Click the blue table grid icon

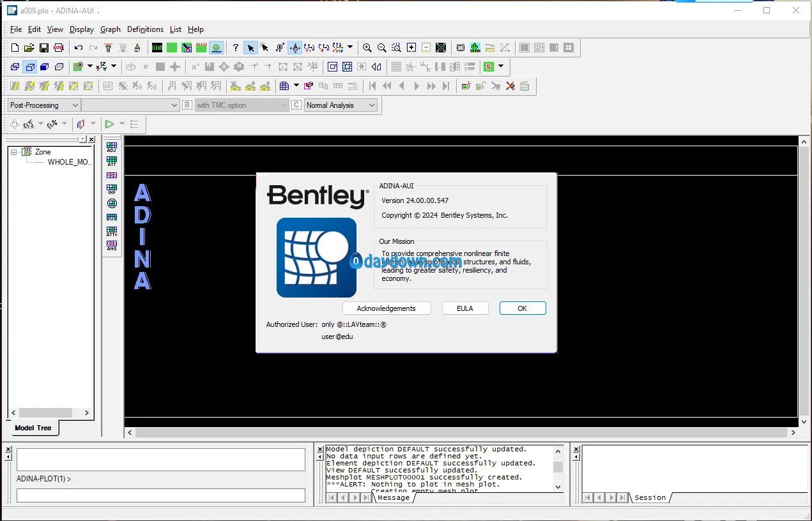[284, 86]
